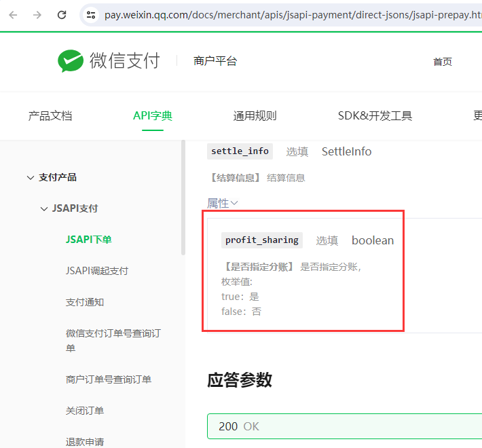Open 退款申请 in the sidebar
The image size is (482, 448).
pos(85,442)
